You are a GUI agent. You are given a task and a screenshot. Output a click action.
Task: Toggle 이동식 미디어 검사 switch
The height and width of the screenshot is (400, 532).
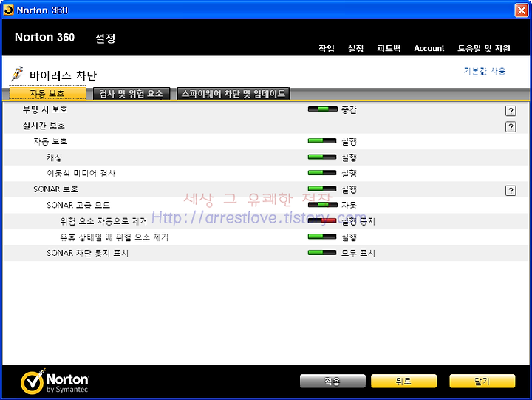pyautogui.click(x=322, y=173)
